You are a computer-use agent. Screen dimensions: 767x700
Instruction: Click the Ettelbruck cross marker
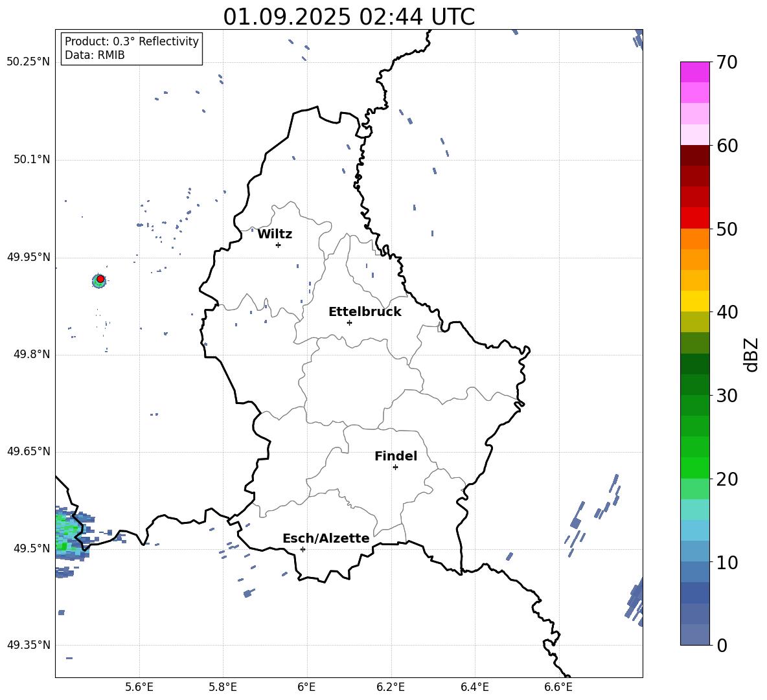349,322
